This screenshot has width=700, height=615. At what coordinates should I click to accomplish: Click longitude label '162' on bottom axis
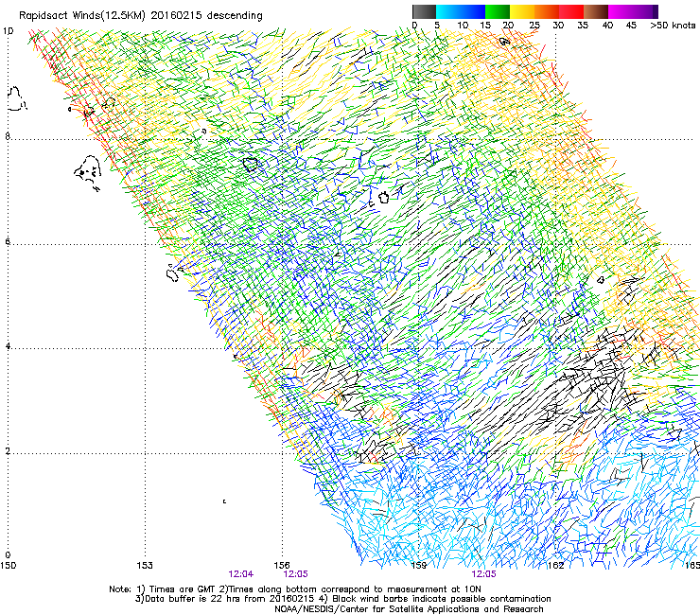(x=555, y=566)
